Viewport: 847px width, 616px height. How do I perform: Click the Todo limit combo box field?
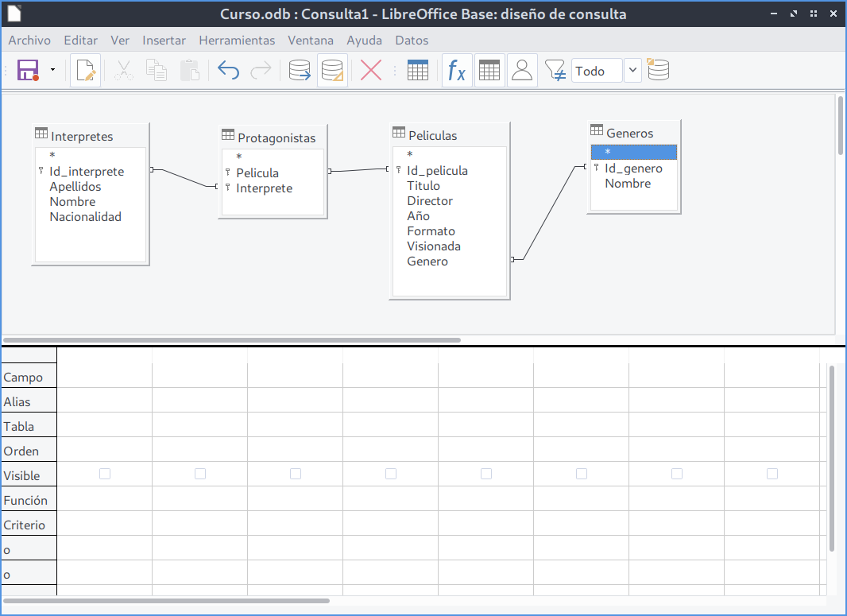[x=596, y=71]
